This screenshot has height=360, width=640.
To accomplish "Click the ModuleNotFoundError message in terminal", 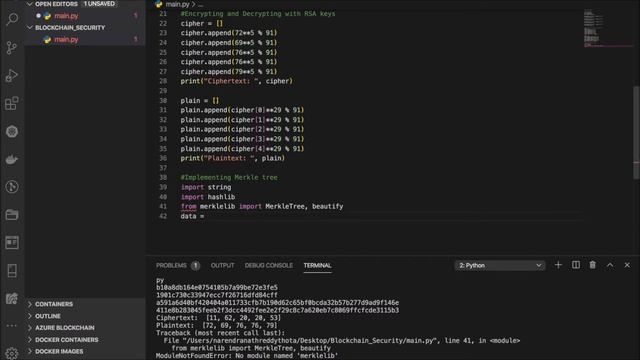I will pyautogui.click(x=247, y=356).
